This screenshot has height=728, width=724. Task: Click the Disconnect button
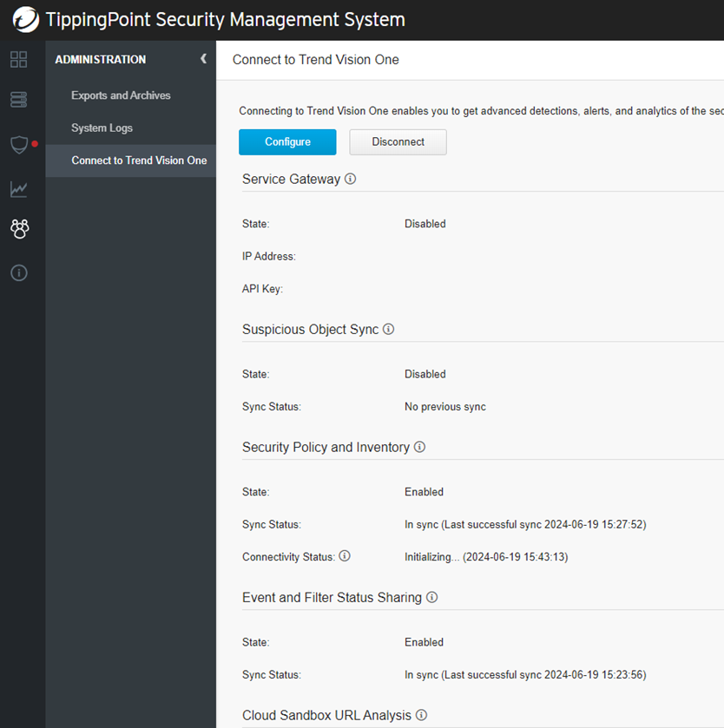398,142
